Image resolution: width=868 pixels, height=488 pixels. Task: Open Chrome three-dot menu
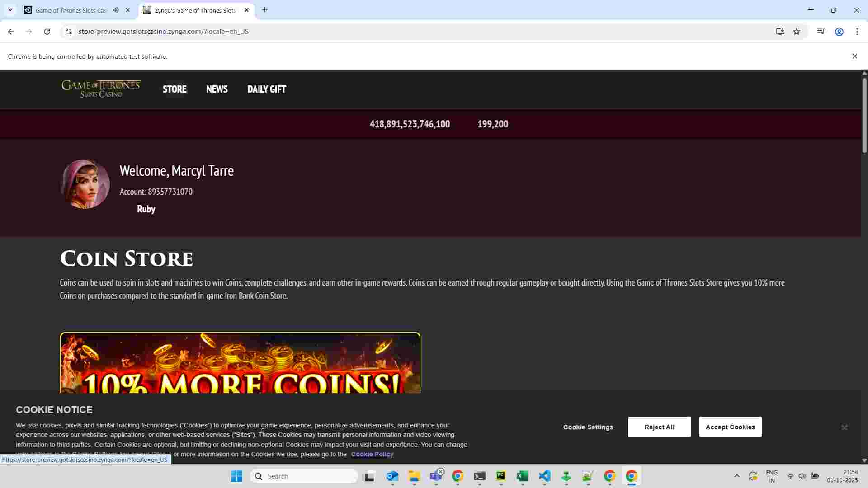pos(857,32)
